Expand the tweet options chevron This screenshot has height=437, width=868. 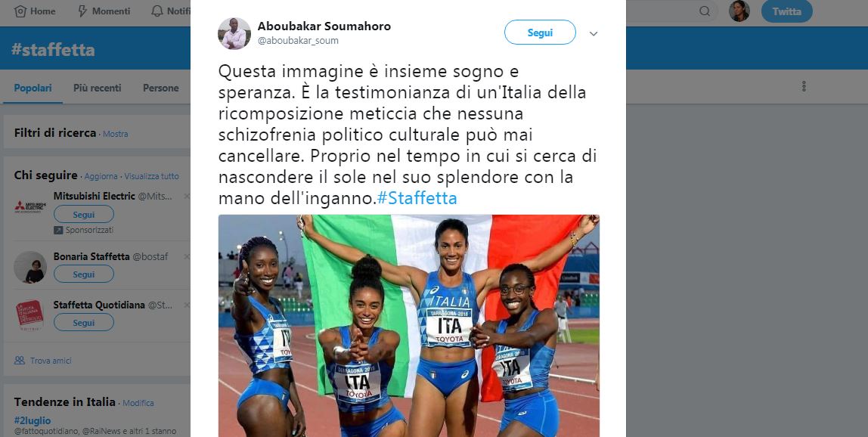click(x=594, y=34)
